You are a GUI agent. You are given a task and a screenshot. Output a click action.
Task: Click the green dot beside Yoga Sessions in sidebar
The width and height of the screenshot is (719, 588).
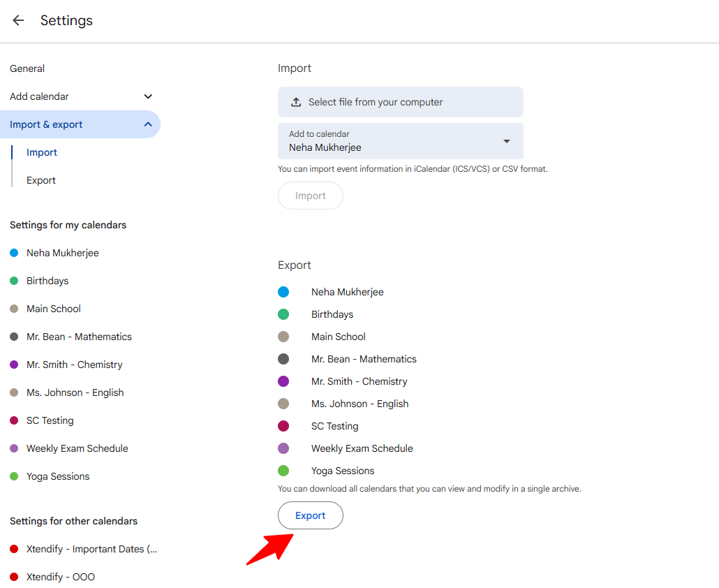coord(14,476)
